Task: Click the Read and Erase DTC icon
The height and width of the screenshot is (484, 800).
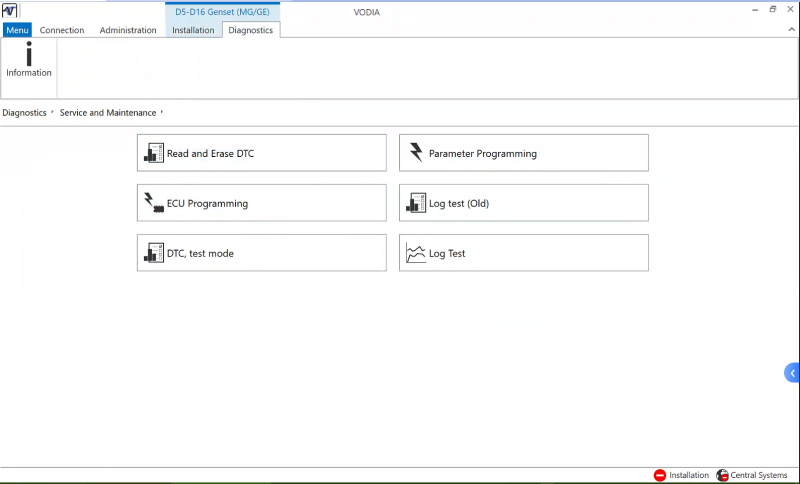Action: click(x=154, y=153)
